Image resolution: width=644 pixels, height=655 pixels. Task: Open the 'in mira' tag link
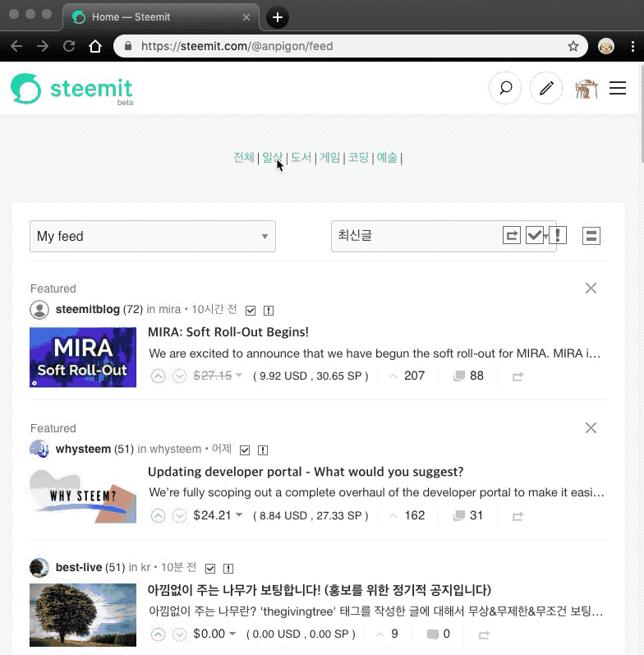[163, 309]
